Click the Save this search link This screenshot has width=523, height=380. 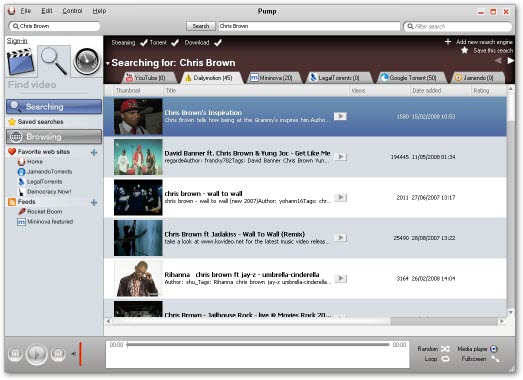coord(493,50)
